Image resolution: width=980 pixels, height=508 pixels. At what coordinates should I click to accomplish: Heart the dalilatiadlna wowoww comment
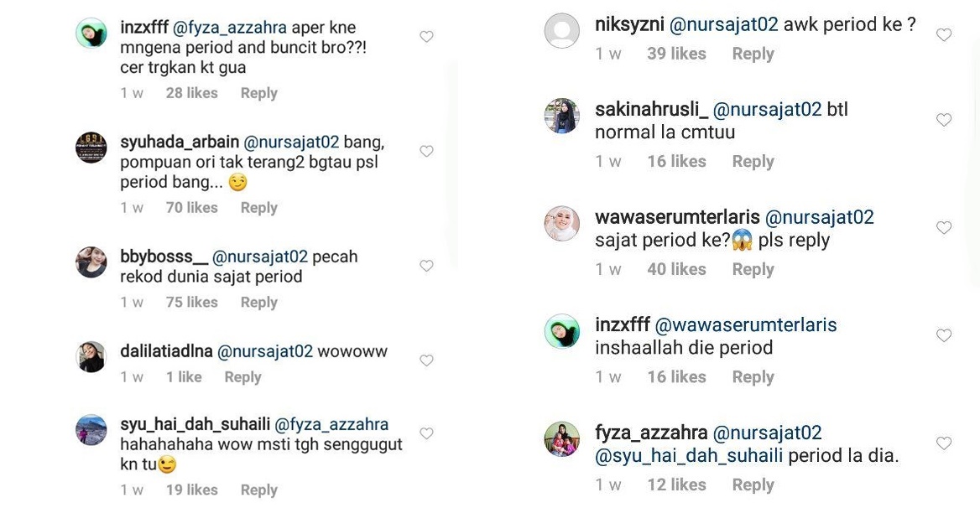click(426, 360)
